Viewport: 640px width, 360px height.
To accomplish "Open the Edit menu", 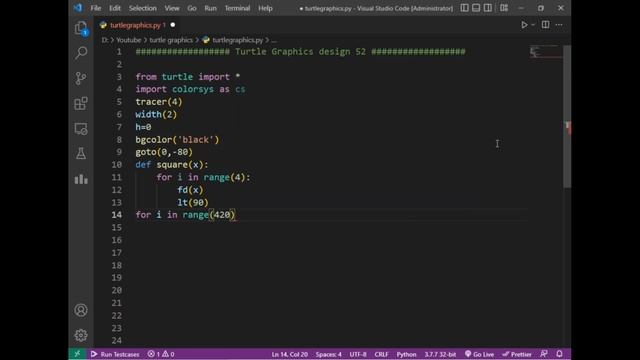I will point(115,8).
